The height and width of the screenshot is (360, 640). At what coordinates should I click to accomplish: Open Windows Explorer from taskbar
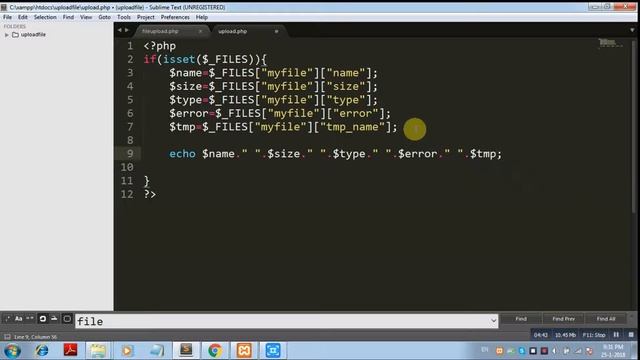pos(98,351)
